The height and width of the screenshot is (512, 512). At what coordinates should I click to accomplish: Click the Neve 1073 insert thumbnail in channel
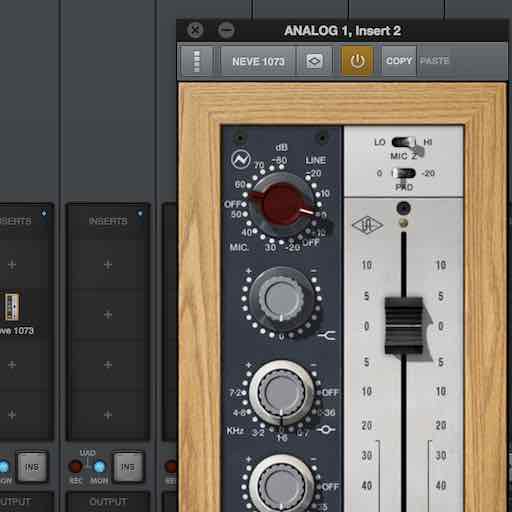pyautogui.click(x=11, y=307)
